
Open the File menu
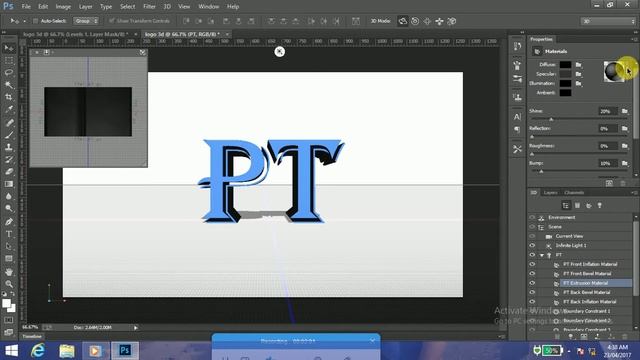[x=26, y=7]
